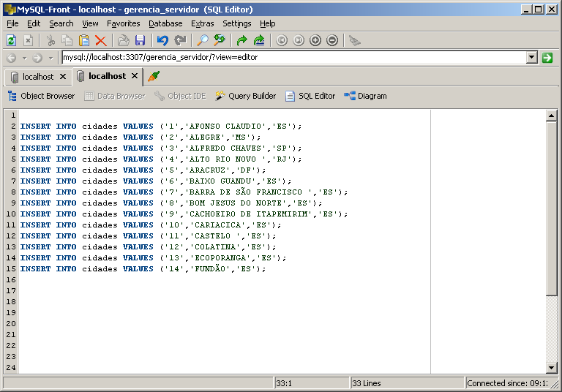Click the editor scrollbar up arrow
Screen dimensions: 562x392
551,116
